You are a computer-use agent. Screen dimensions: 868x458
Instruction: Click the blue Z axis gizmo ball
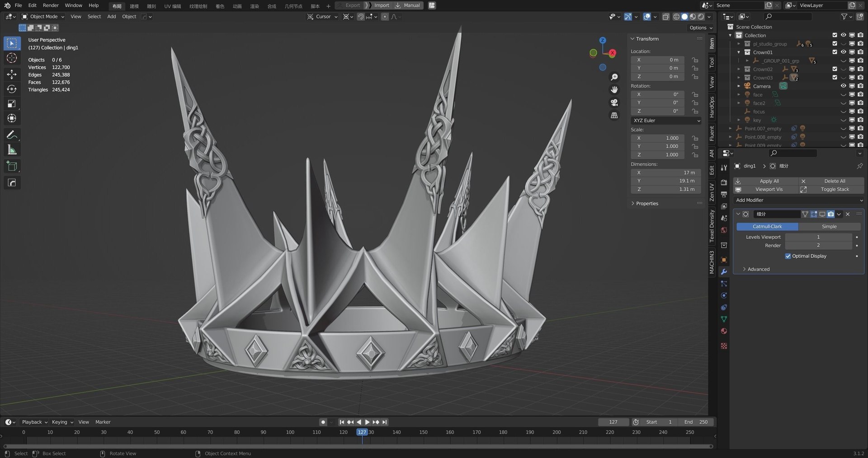(603, 40)
